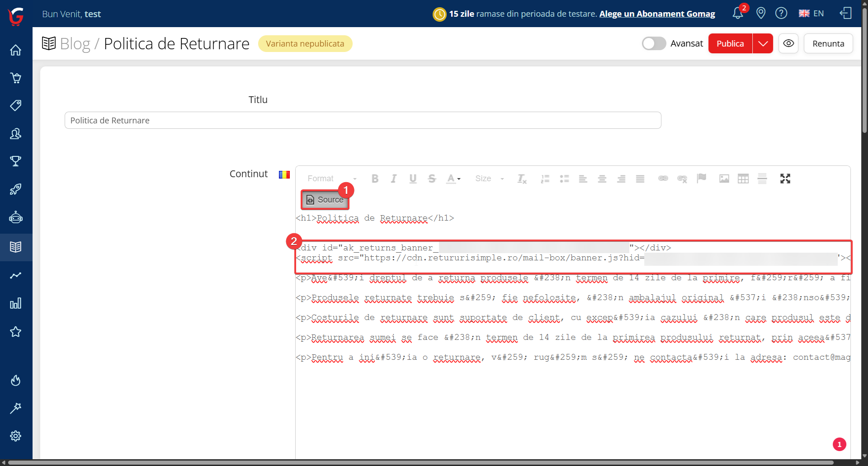
Task: Switch language via EN flag
Action: (811, 14)
